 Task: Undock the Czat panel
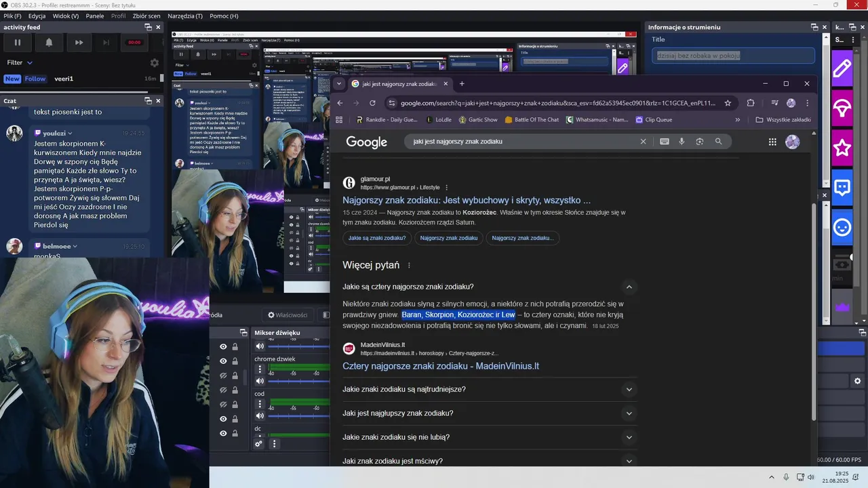148,100
